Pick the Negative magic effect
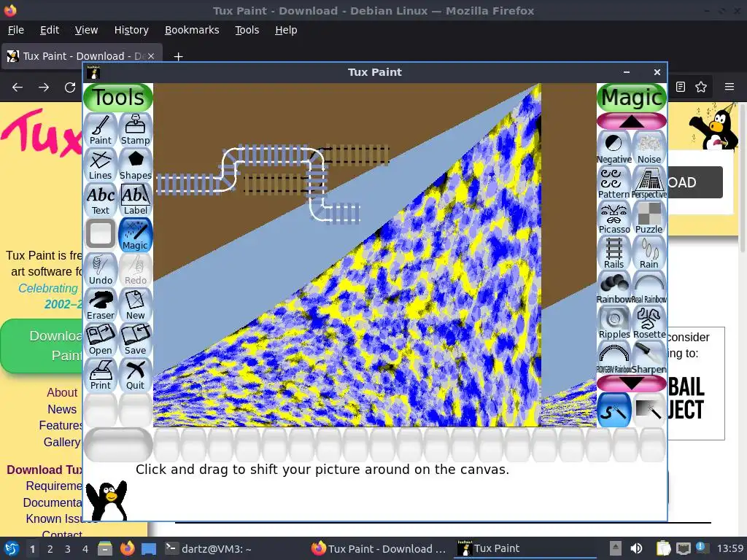This screenshot has width=747, height=560. tap(614, 149)
